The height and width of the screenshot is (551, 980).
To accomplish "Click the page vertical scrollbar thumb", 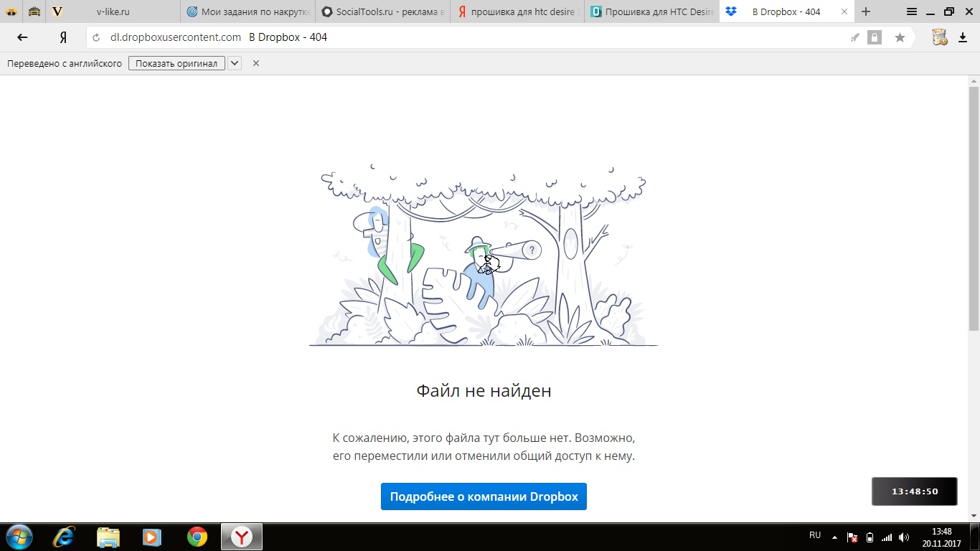I will [x=974, y=208].
